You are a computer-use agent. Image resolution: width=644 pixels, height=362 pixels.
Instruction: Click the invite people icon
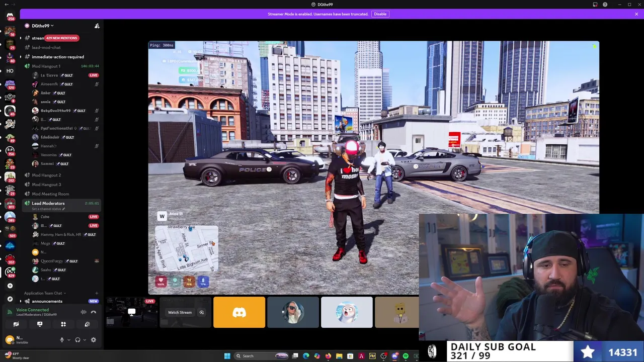97,26
